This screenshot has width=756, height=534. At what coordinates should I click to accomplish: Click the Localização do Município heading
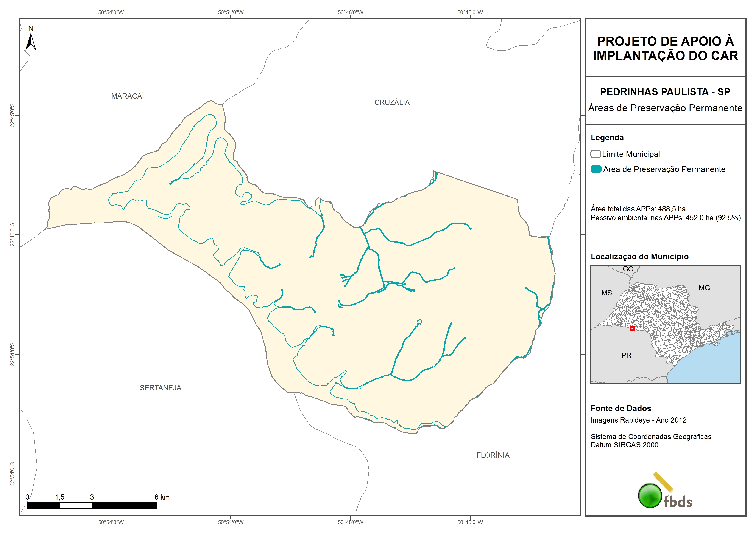coord(639,257)
